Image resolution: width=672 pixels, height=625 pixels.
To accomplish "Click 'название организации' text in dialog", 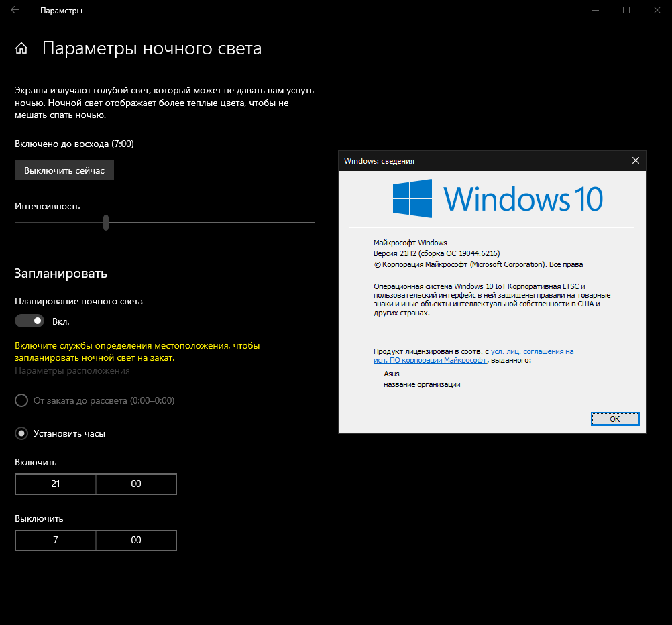I will pyautogui.click(x=422, y=384).
